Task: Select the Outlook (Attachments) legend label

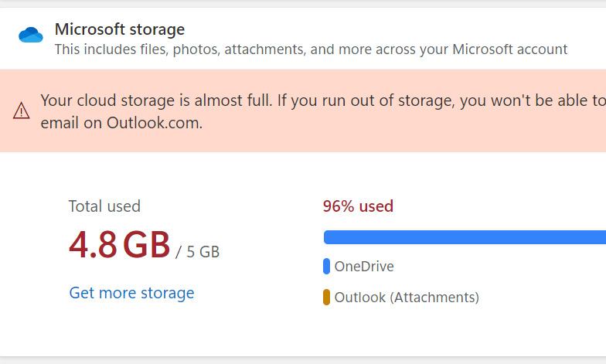Action: 407,297
